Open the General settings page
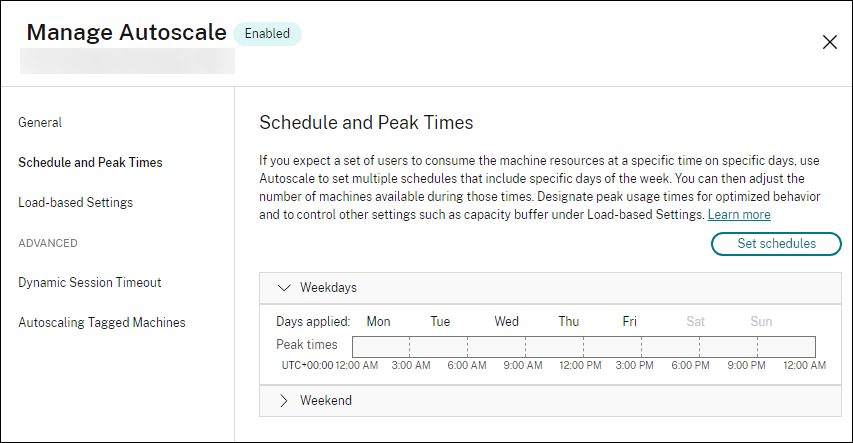853x443 pixels. pos(40,123)
